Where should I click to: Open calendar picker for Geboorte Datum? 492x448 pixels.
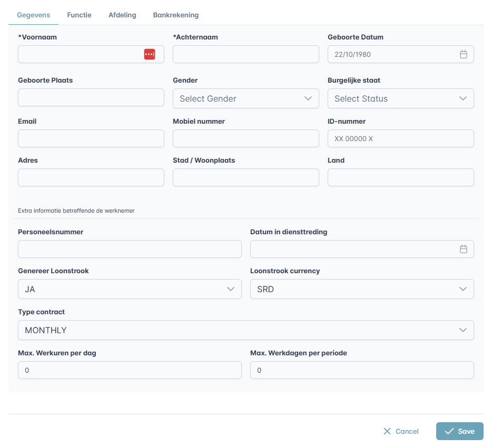pos(463,54)
